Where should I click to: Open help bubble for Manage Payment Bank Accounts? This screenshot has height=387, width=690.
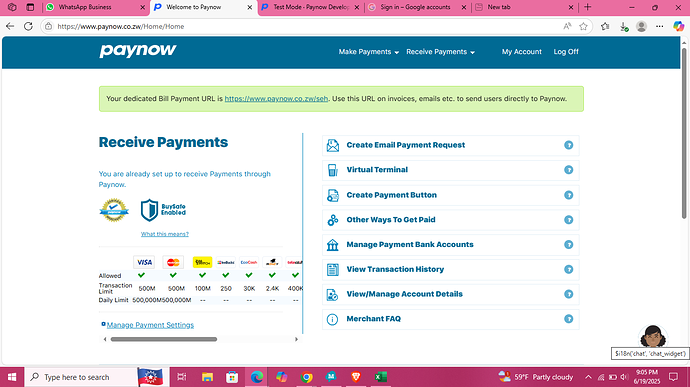(569, 244)
